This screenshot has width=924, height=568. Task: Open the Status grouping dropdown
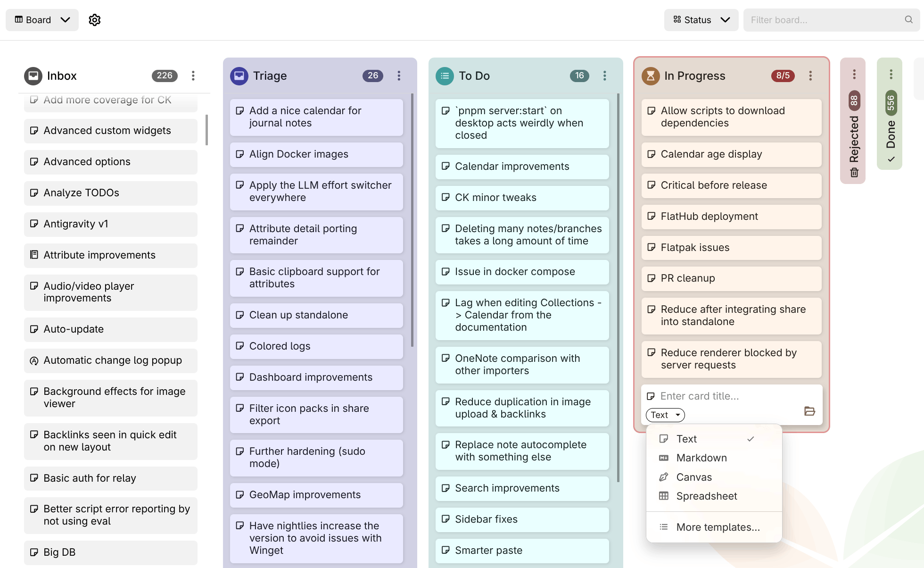pos(701,20)
